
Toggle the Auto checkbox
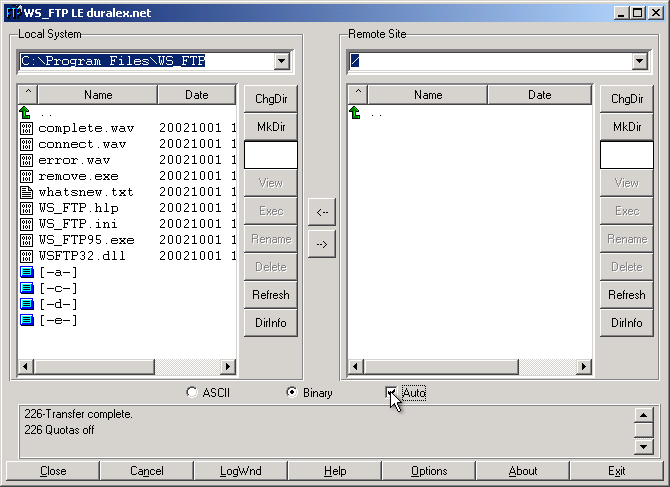pos(391,393)
